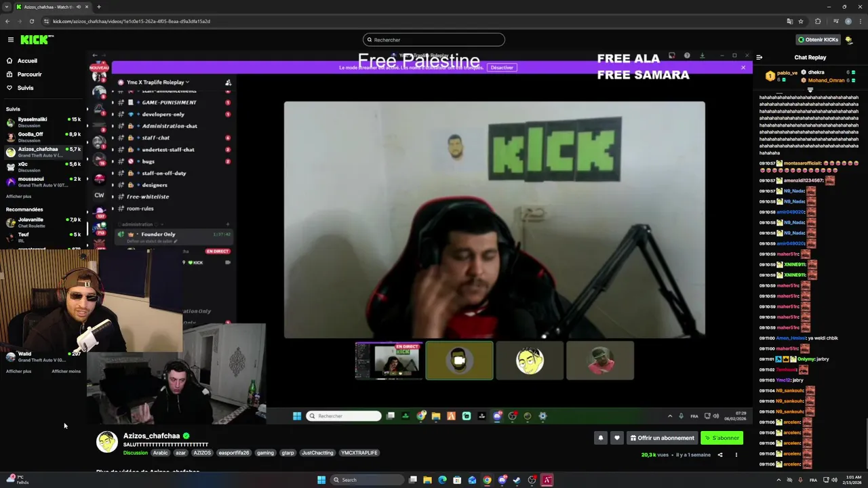This screenshot has width=868, height=488.
Task: Click the share icon near view count
Action: tap(720, 455)
